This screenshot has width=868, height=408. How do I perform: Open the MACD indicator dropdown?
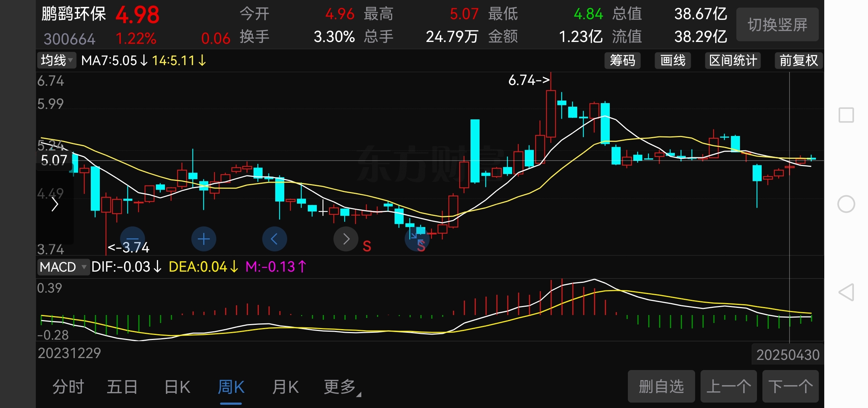[63, 267]
